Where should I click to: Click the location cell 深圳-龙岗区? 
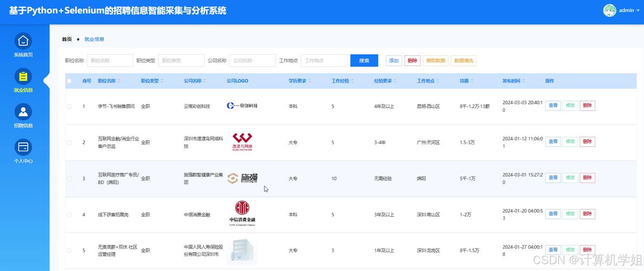pyautogui.click(x=429, y=250)
